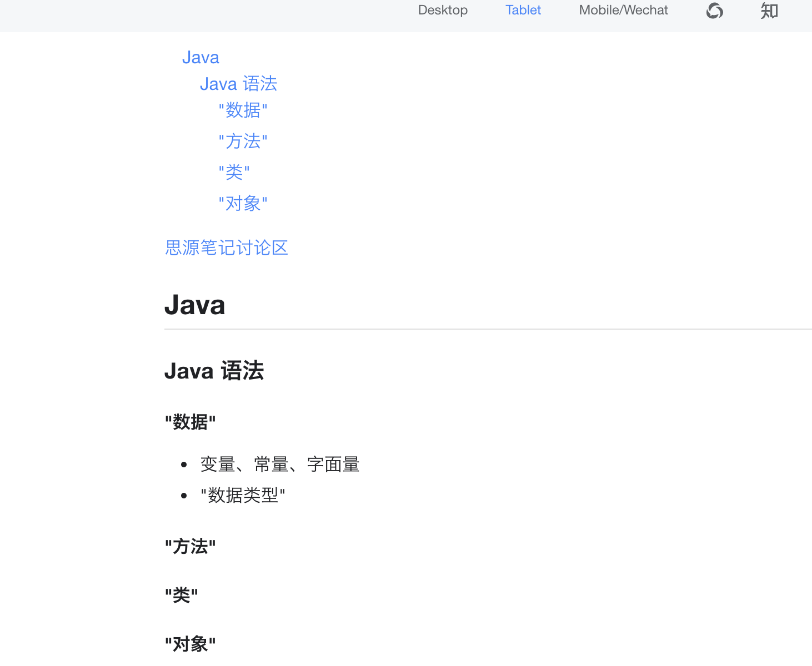Click the "对象" heading at the bottom
The width and height of the screenshot is (812, 666).
click(x=190, y=643)
